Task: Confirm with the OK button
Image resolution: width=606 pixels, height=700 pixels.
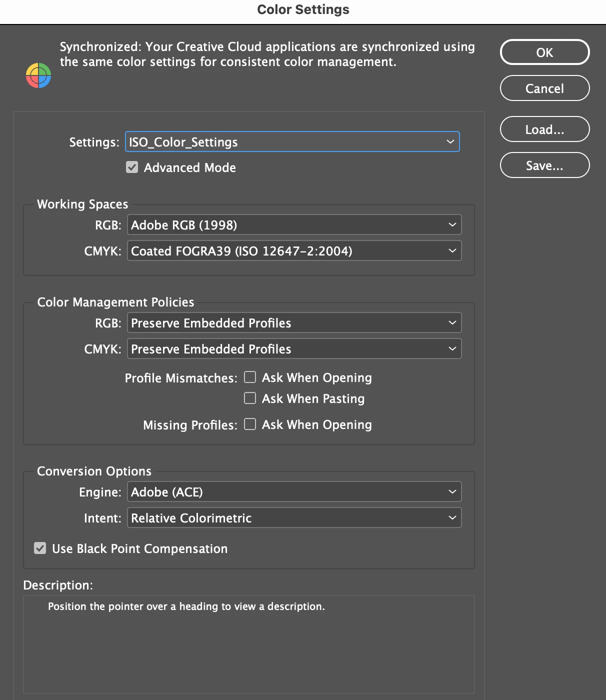Action: coord(544,52)
